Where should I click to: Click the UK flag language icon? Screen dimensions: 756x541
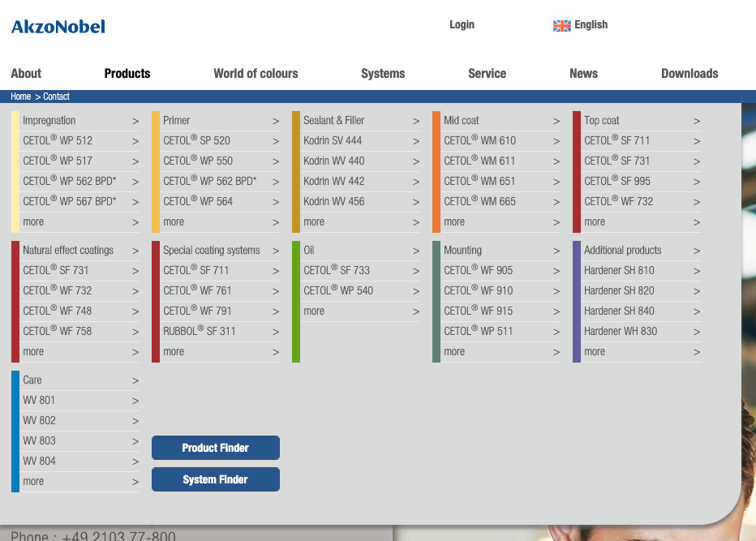coord(561,26)
